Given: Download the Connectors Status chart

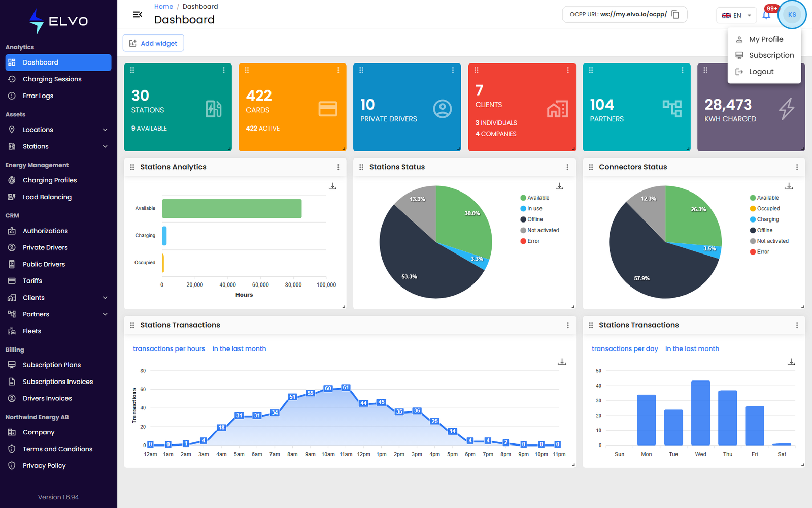Looking at the screenshot, I should pos(789,186).
